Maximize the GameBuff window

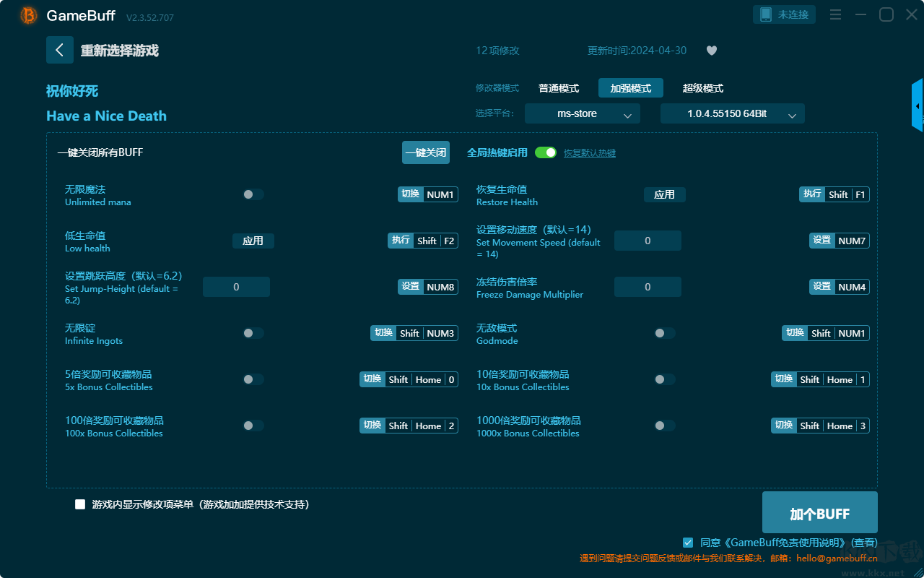[886, 14]
